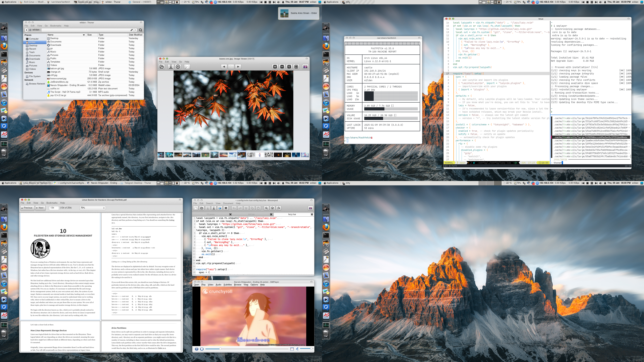Click Save As icon in Mousepad toolbar

tap(214, 208)
